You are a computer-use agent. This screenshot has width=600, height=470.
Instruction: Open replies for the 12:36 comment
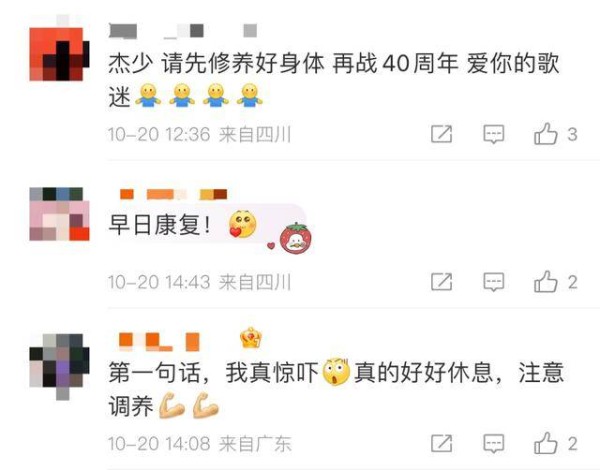pos(494,134)
